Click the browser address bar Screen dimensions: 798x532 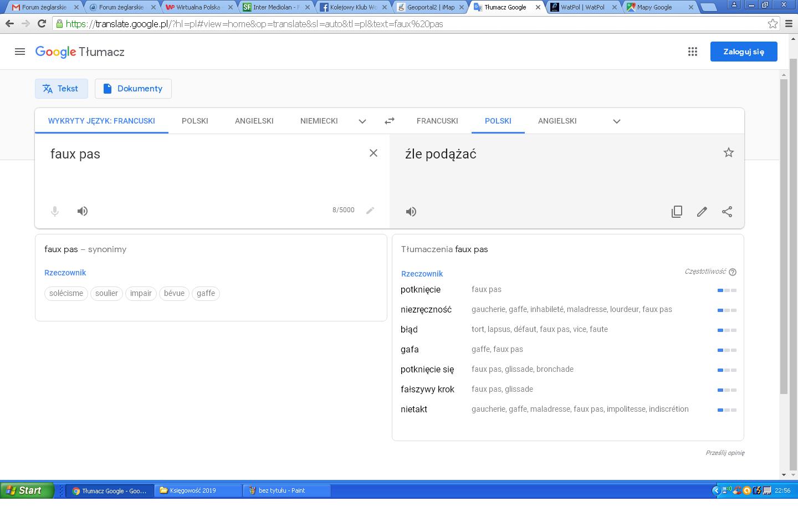point(410,24)
